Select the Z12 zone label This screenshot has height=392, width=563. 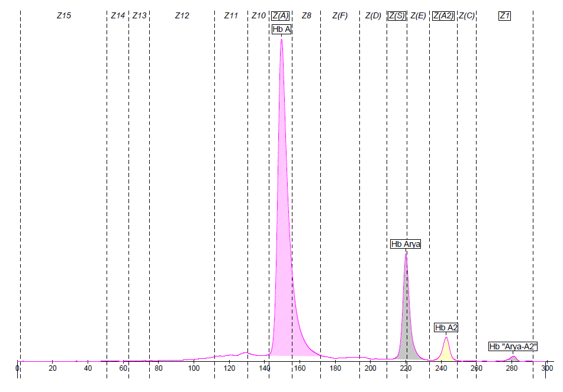182,16
